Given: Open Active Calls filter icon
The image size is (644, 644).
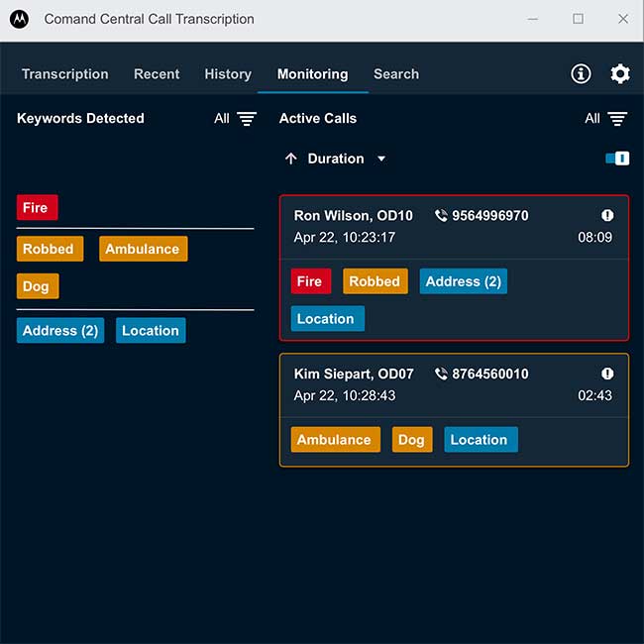Looking at the screenshot, I should point(617,119).
